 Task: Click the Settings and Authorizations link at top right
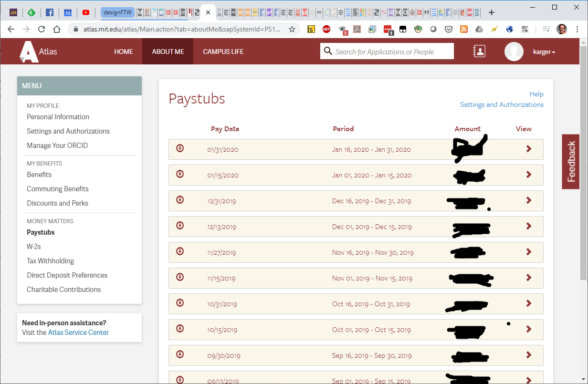point(502,104)
